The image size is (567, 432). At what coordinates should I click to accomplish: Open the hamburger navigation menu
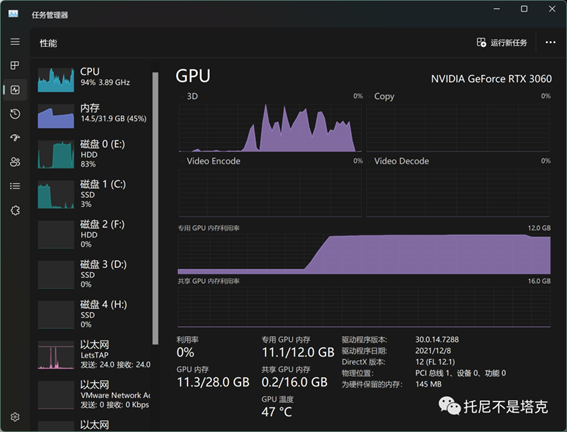[15, 42]
